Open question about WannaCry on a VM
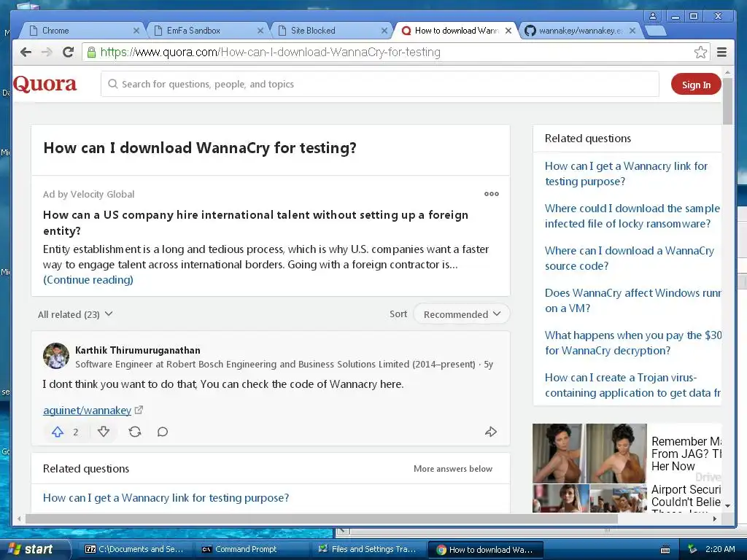 (632, 300)
